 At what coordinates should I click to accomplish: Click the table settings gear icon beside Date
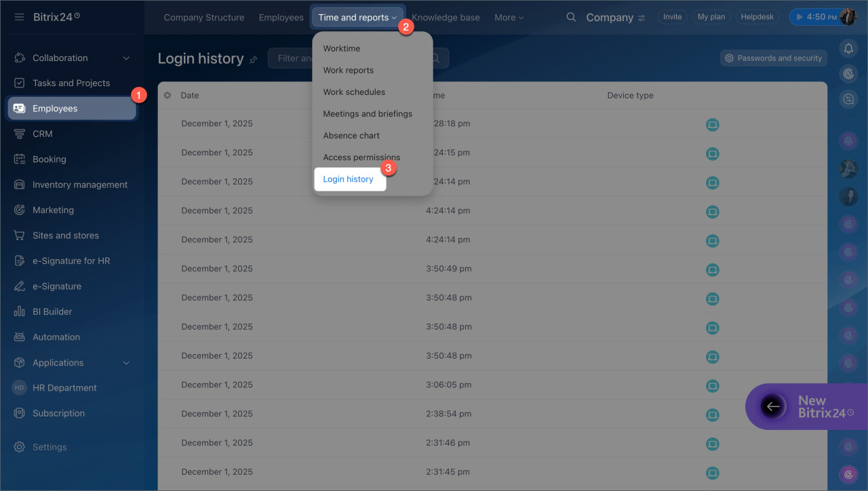point(167,96)
